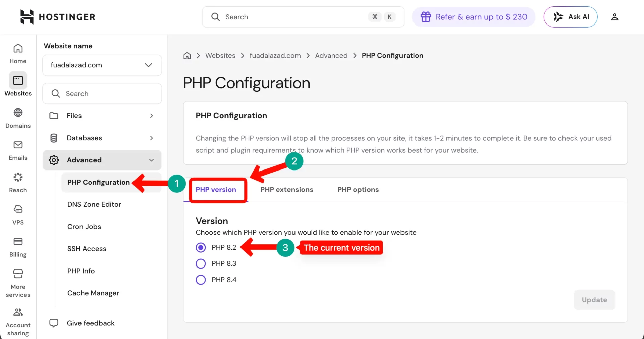Collapse the Advanced menu section
644x339 pixels.
click(102, 160)
